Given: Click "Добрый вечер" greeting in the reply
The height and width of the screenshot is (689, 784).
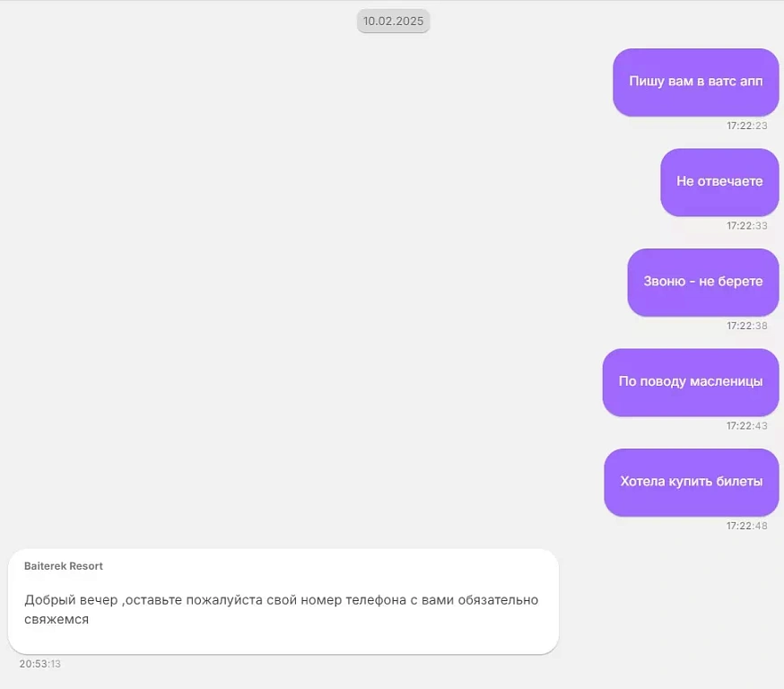Looking at the screenshot, I should (x=71, y=599).
